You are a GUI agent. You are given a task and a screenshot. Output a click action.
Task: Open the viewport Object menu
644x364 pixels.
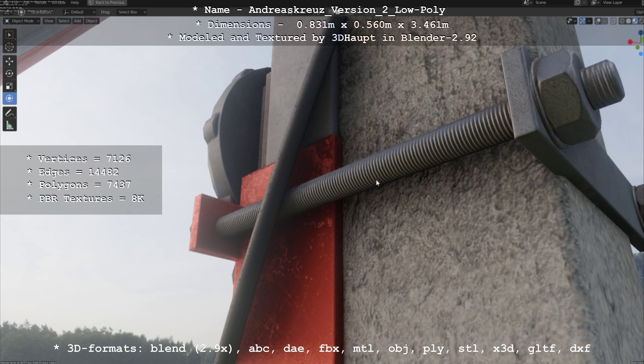(91, 21)
